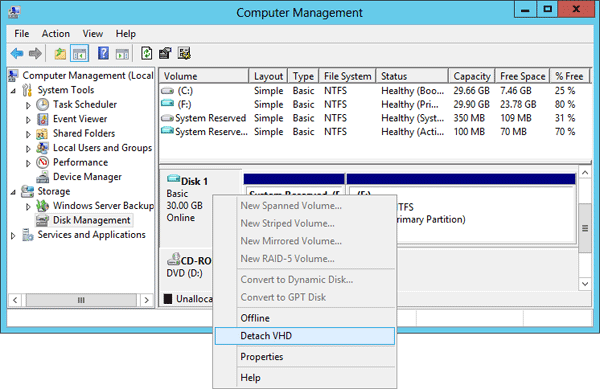Image resolution: width=600 pixels, height=389 pixels.
Task: Open the File menu
Action: [21, 34]
